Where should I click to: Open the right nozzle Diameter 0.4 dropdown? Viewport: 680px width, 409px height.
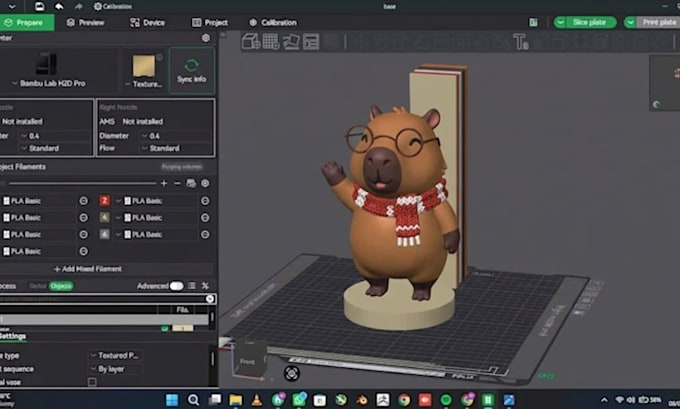pyautogui.click(x=176, y=136)
